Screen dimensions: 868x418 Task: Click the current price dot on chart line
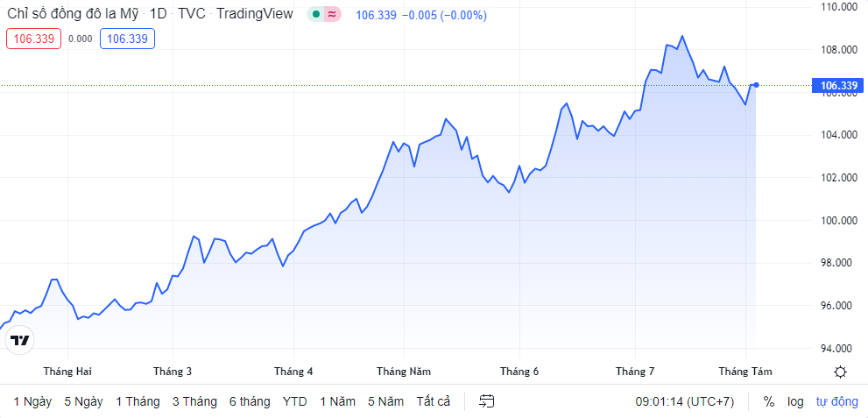pyautogui.click(x=756, y=85)
